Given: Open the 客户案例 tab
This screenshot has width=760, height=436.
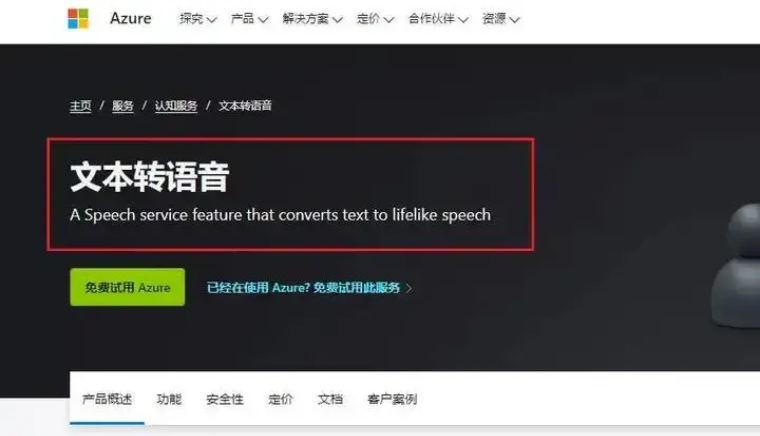Looking at the screenshot, I should tap(392, 399).
